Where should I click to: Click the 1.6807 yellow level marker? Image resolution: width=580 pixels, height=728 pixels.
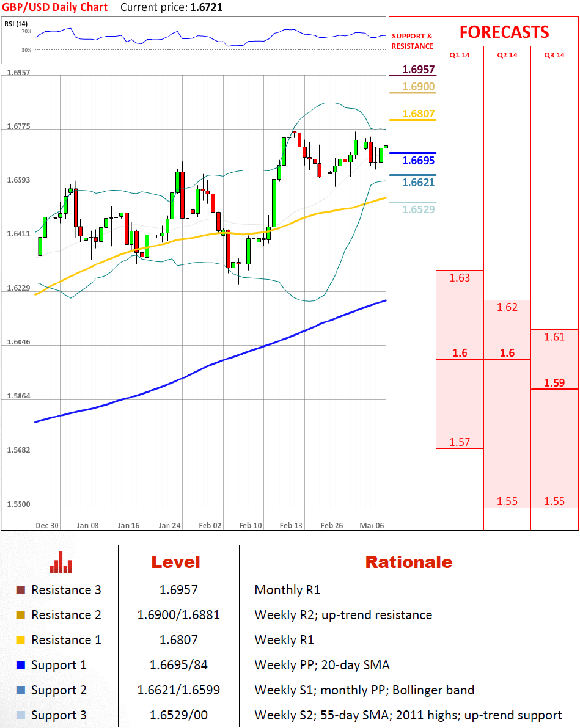[418, 114]
